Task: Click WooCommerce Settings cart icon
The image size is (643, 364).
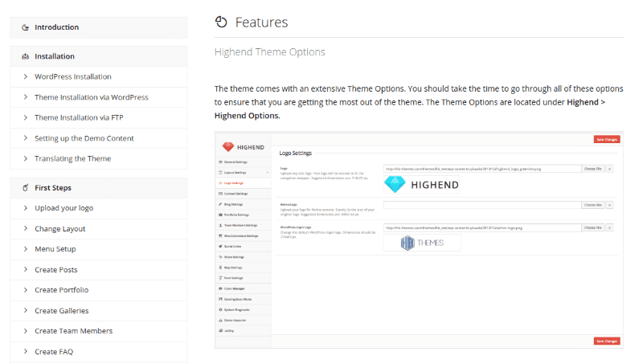Action: pos(220,235)
